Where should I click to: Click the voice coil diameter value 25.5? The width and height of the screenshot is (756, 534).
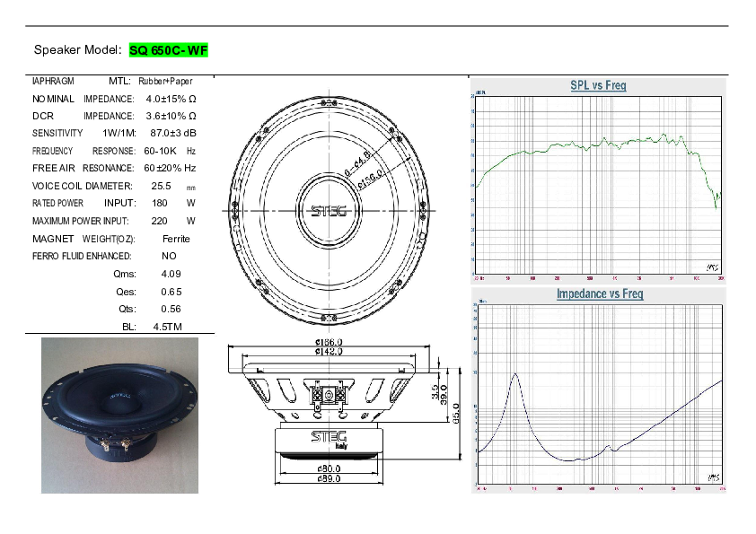click(161, 186)
